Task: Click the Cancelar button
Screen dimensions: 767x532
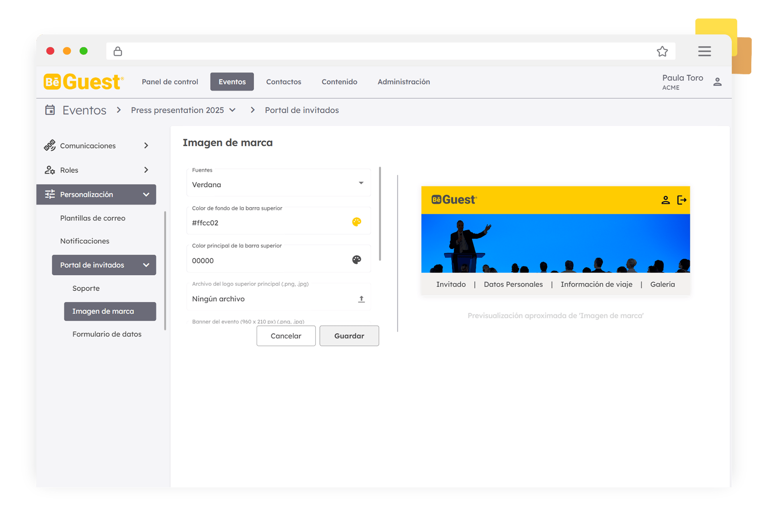Action: click(x=286, y=336)
